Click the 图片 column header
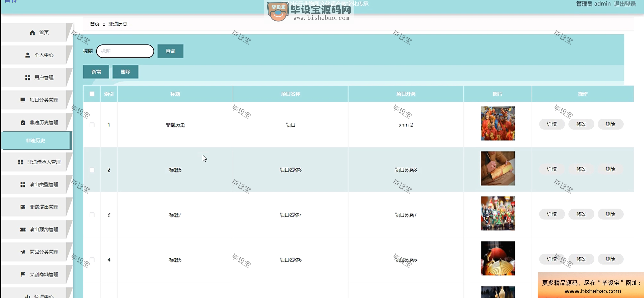This screenshot has height=298, width=644. tap(498, 94)
